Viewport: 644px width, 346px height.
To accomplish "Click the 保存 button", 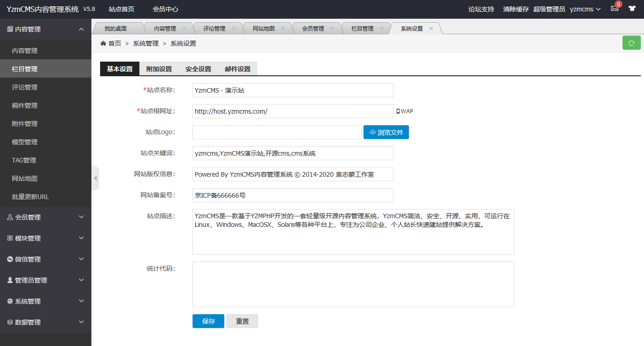I will click(208, 321).
